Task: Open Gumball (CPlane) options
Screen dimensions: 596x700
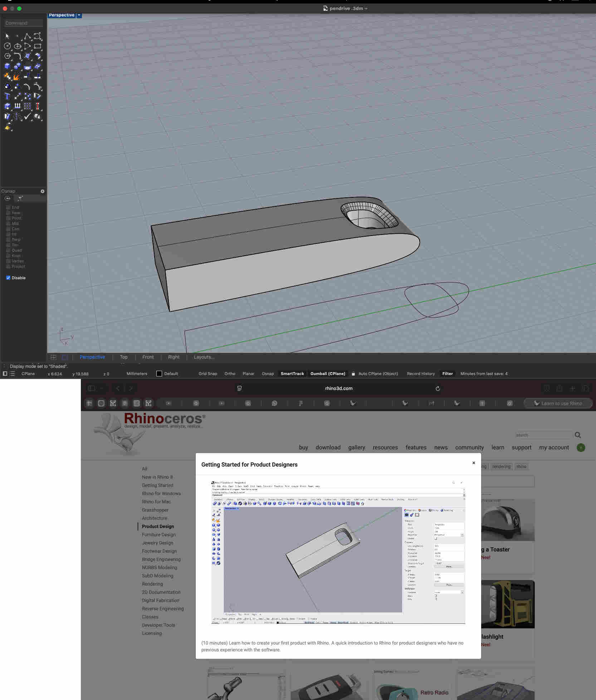Action: (327, 374)
